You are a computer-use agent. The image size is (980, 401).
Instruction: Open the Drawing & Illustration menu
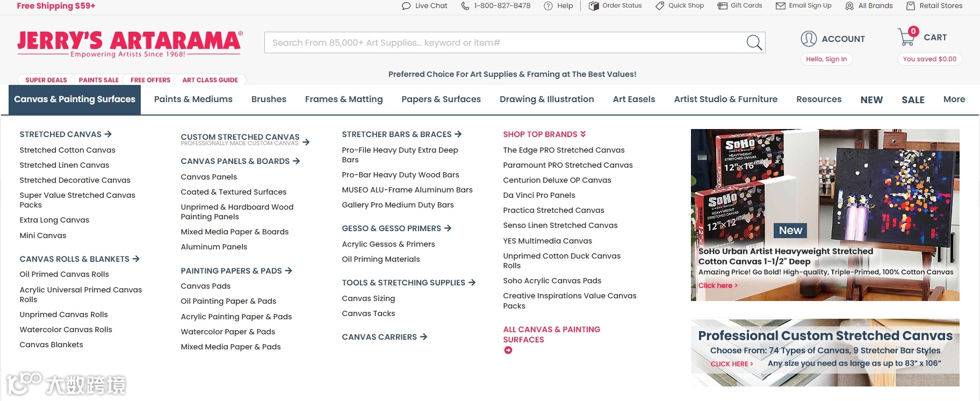547,99
